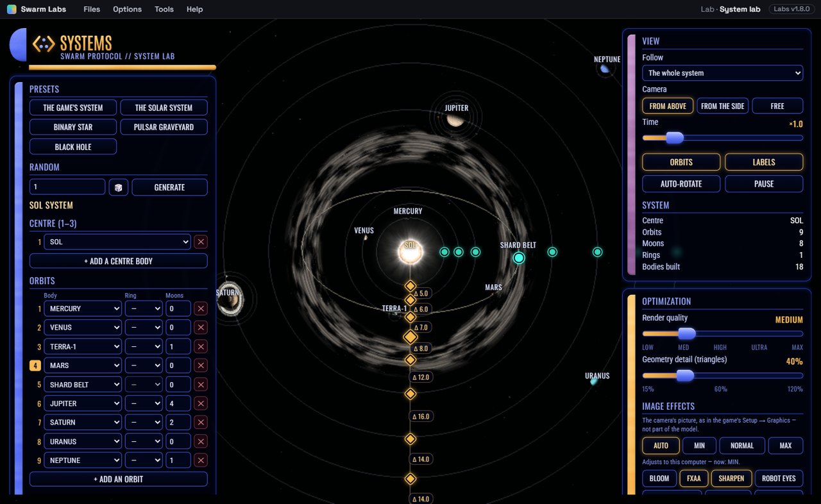Open the Ring dropdown for NEPTUNE
Screen dimensions: 821x504
[144, 460]
